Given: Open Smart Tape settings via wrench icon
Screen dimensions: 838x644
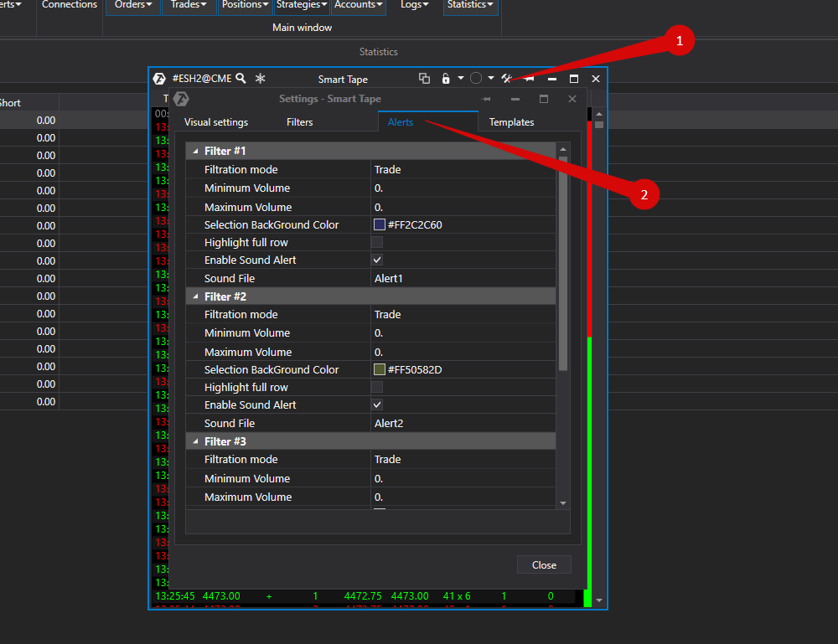Looking at the screenshot, I should click(507, 79).
